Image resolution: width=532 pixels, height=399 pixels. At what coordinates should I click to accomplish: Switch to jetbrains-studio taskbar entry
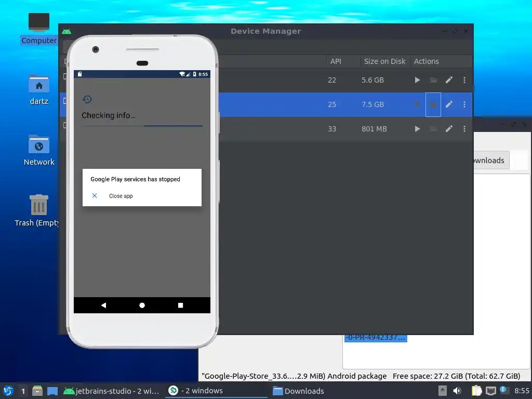tap(111, 391)
